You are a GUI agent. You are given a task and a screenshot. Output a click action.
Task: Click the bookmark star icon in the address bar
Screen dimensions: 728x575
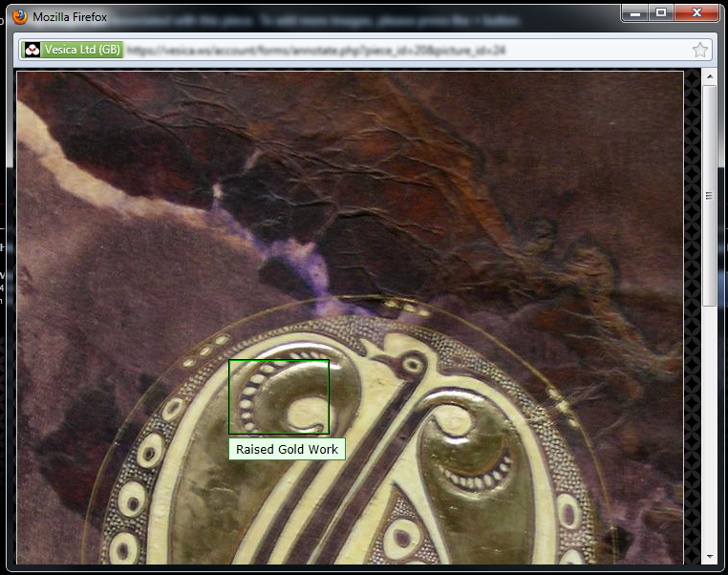pyautogui.click(x=699, y=50)
